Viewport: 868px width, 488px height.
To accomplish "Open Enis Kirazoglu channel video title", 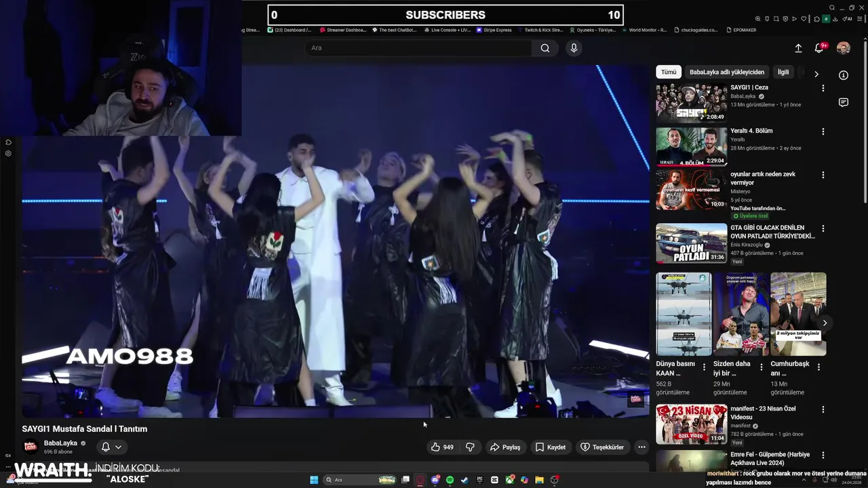I will [772, 232].
